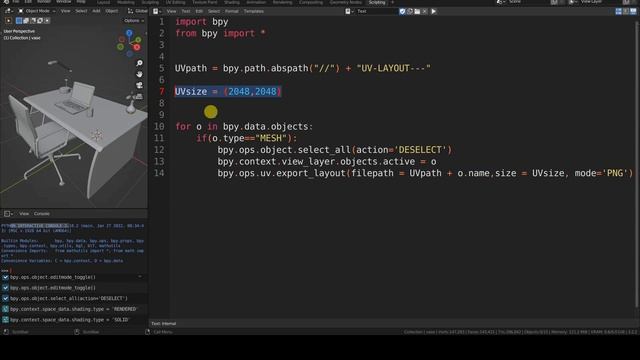Image resolution: width=640 pixels, height=360 pixels.
Task: Open the viewport Object menu
Action: coord(112,11)
